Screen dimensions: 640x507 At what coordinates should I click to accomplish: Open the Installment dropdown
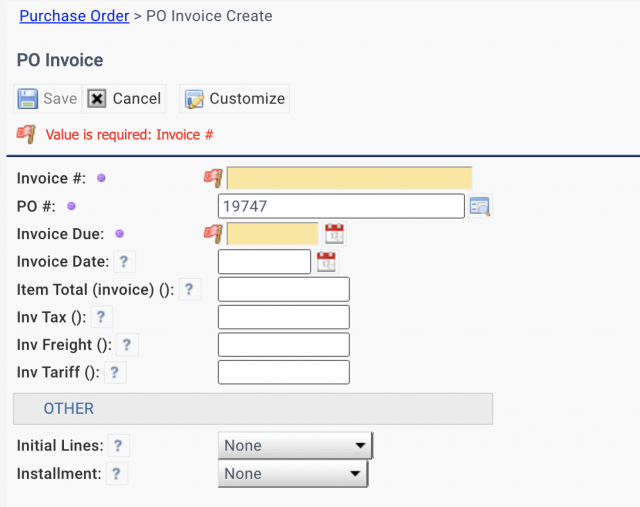click(293, 474)
